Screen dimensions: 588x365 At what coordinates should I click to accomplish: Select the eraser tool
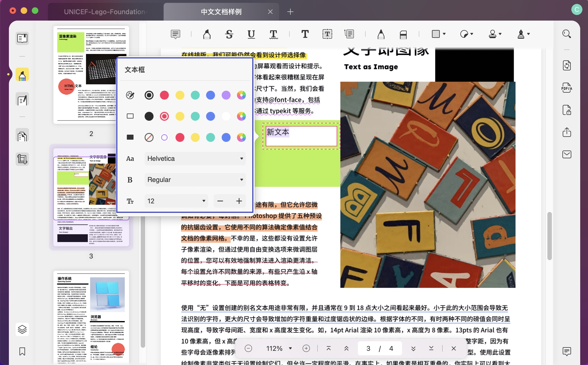click(x=403, y=34)
